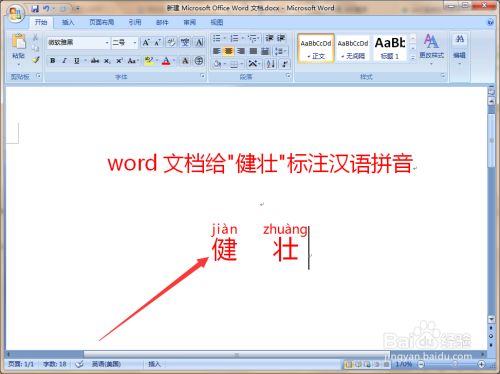The image size is (500, 374).
Task: Click the text highlight yellow color button
Action: coord(149,61)
